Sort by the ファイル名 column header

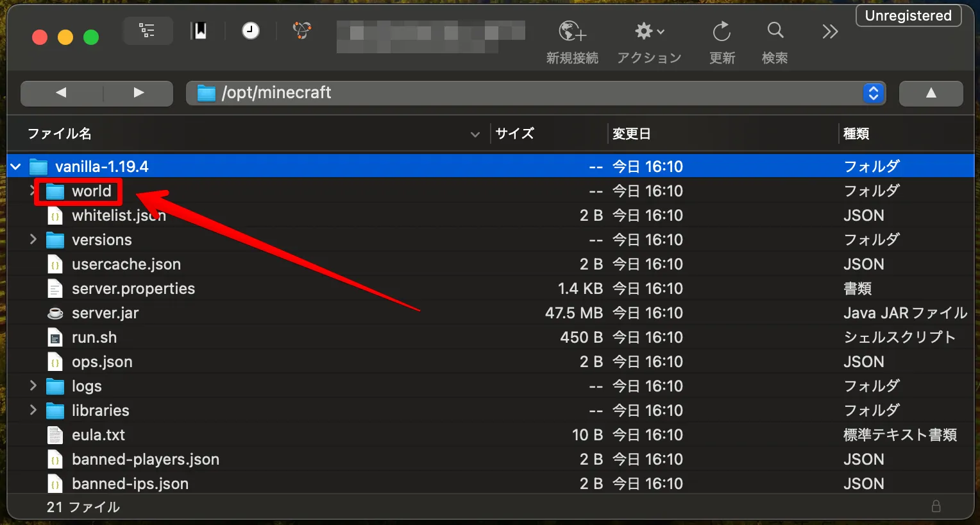(x=59, y=133)
